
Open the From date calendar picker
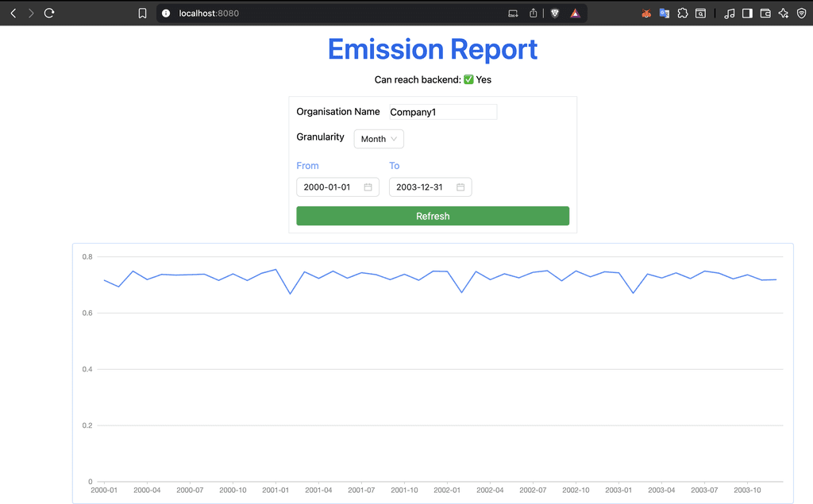(x=368, y=187)
